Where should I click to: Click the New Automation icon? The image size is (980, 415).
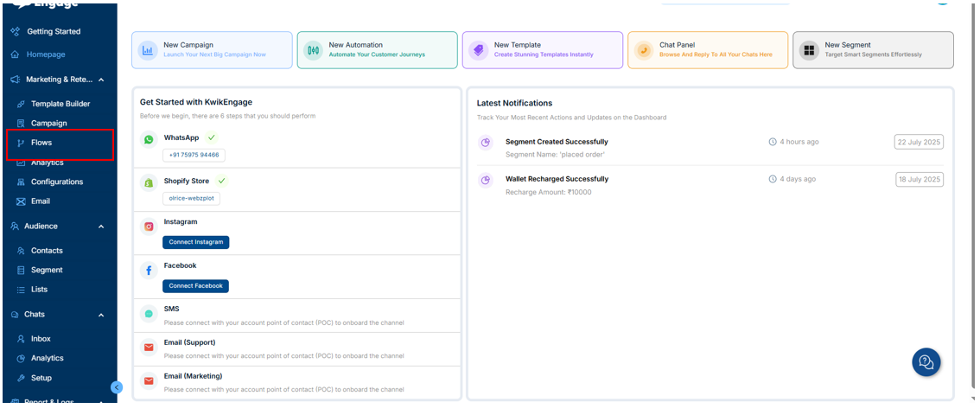pos(313,50)
